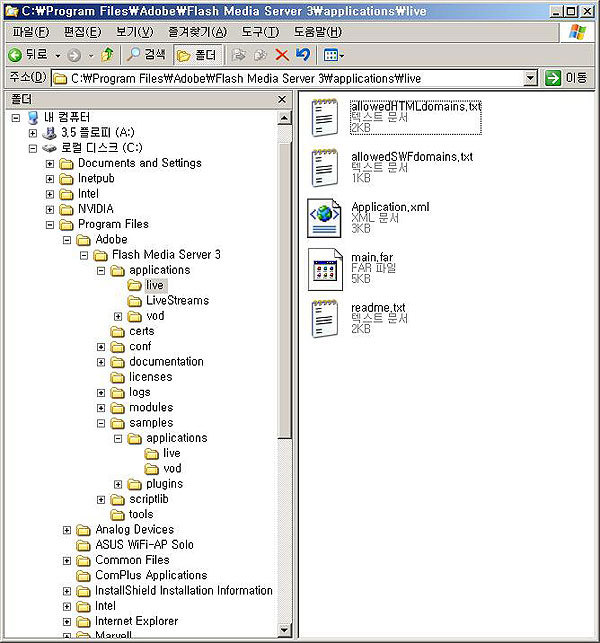Click the Back navigation arrow icon
This screenshot has height=643, width=600.
tap(15, 55)
